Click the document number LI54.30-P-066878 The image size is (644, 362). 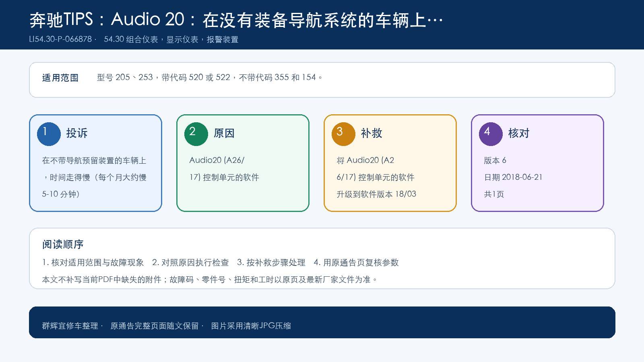pyautogui.click(x=60, y=39)
